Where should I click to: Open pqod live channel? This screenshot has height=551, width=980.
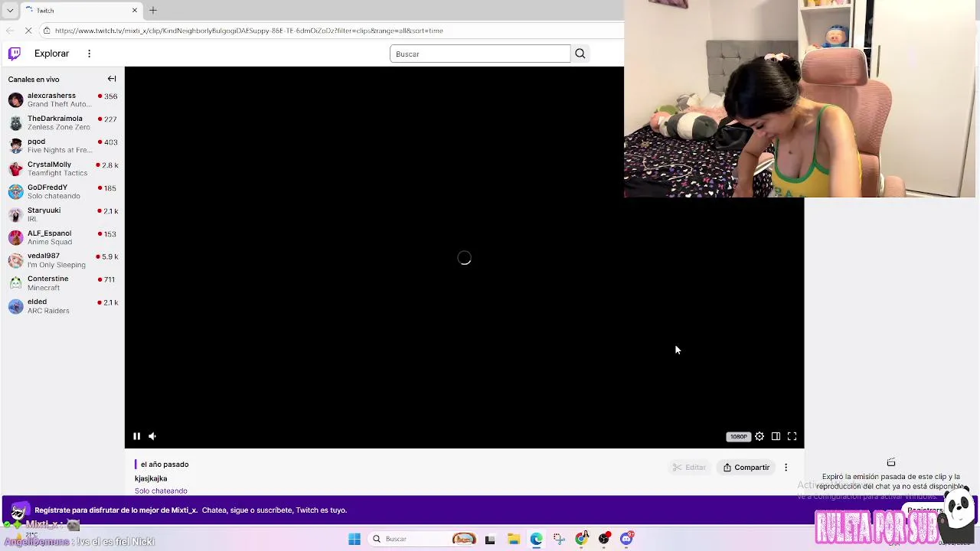tap(63, 145)
